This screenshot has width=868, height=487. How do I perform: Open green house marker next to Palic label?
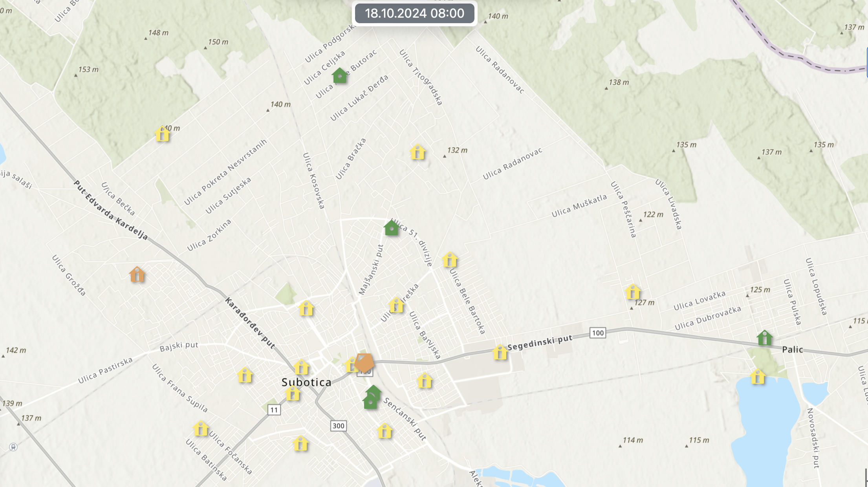click(764, 338)
